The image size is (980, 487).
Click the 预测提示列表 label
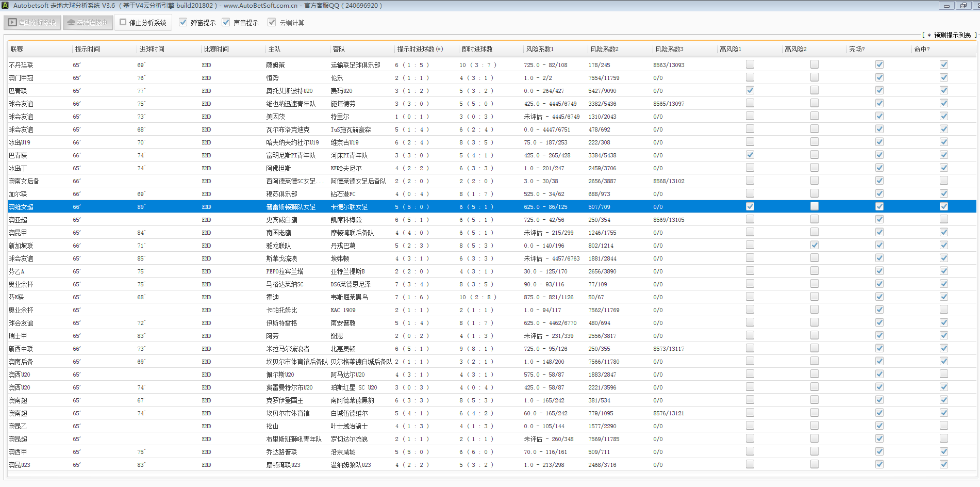pos(952,35)
